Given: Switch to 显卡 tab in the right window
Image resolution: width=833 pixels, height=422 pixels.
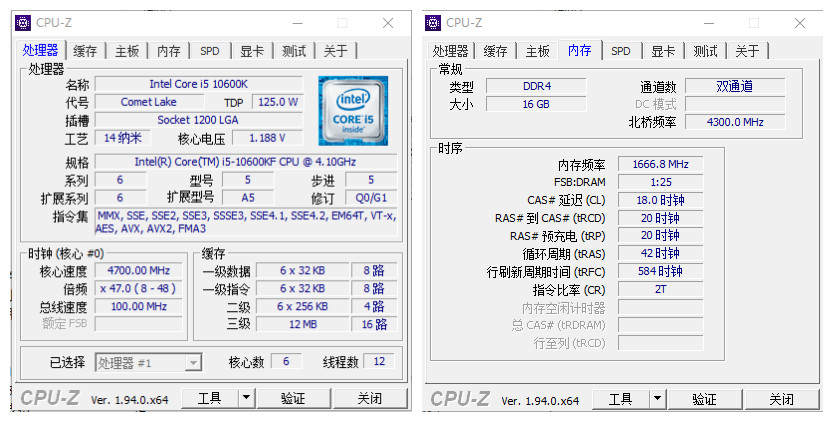Looking at the screenshot, I should click(x=663, y=51).
